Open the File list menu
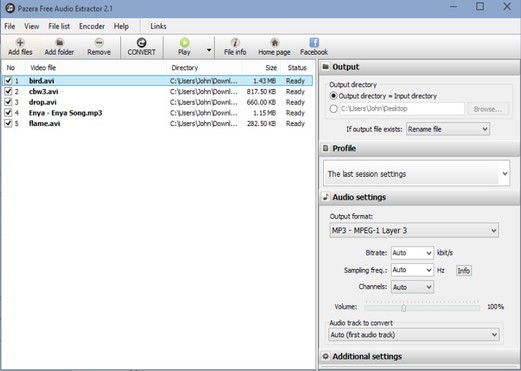 59,26
